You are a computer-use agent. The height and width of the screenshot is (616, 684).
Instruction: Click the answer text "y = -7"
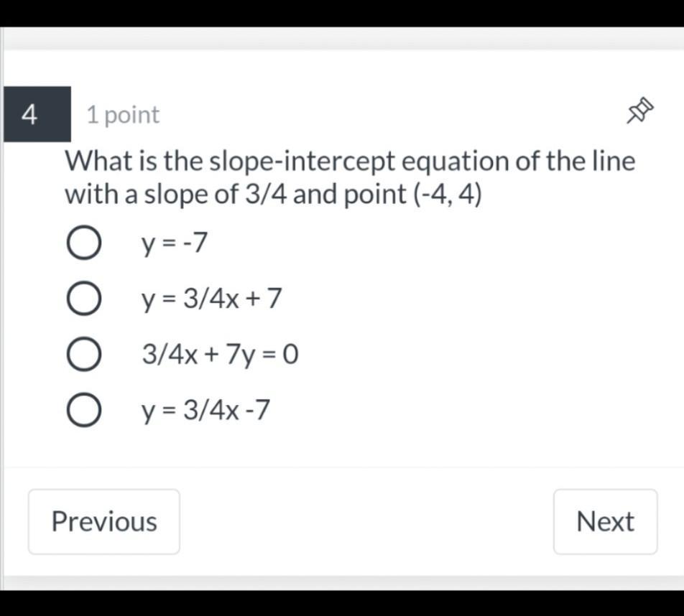(x=174, y=243)
